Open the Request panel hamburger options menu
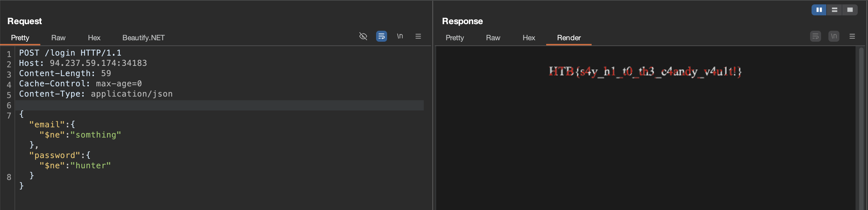The image size is (868, 210). (x=418, y=36)
